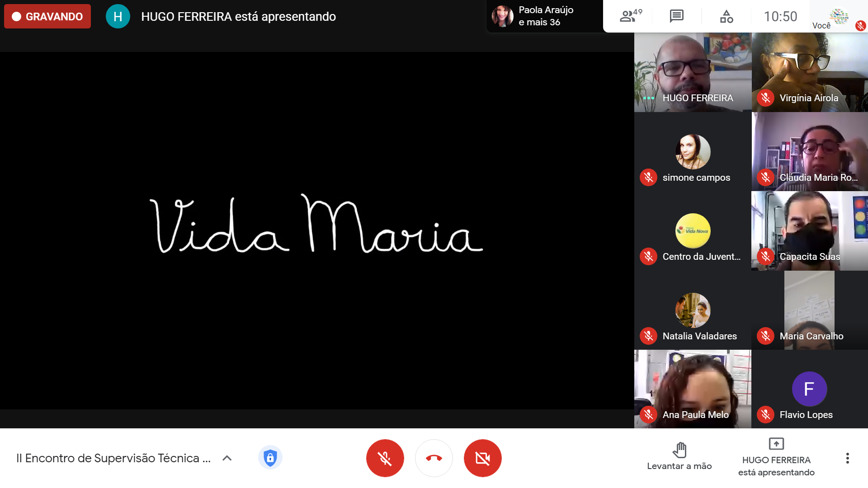The image size is (868, 488).
Task: Open HUGO FERREIRA está apresentando options
Action: (x=776, y=458)
